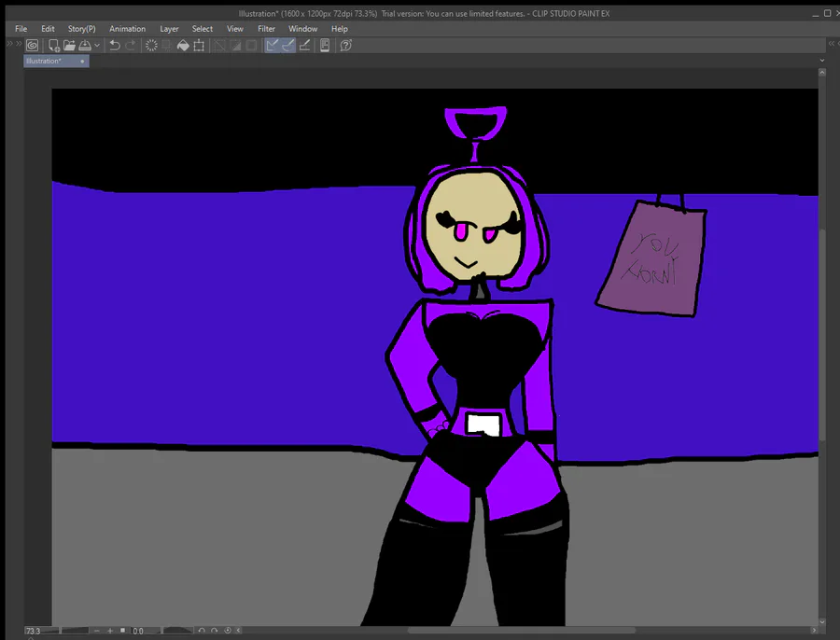Viewport: 840px width, 640px height.
Task: Click the Clear (spinning dots) icon
Action: coord(151,46)
